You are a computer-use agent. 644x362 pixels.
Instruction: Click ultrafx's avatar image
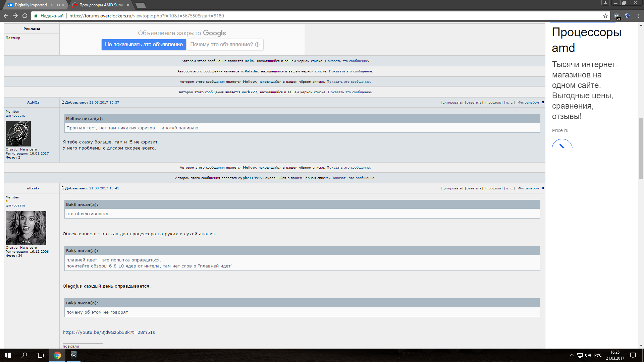tap(26, 228)
